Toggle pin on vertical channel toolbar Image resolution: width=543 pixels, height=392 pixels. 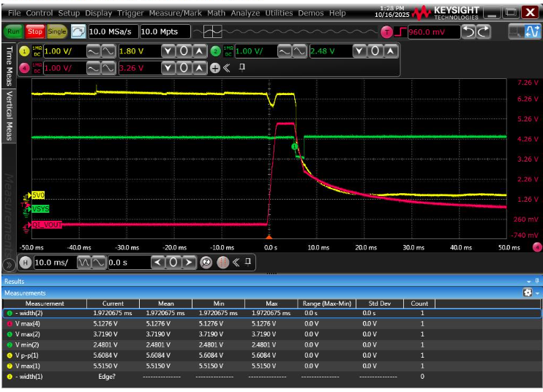coord(242,67)
